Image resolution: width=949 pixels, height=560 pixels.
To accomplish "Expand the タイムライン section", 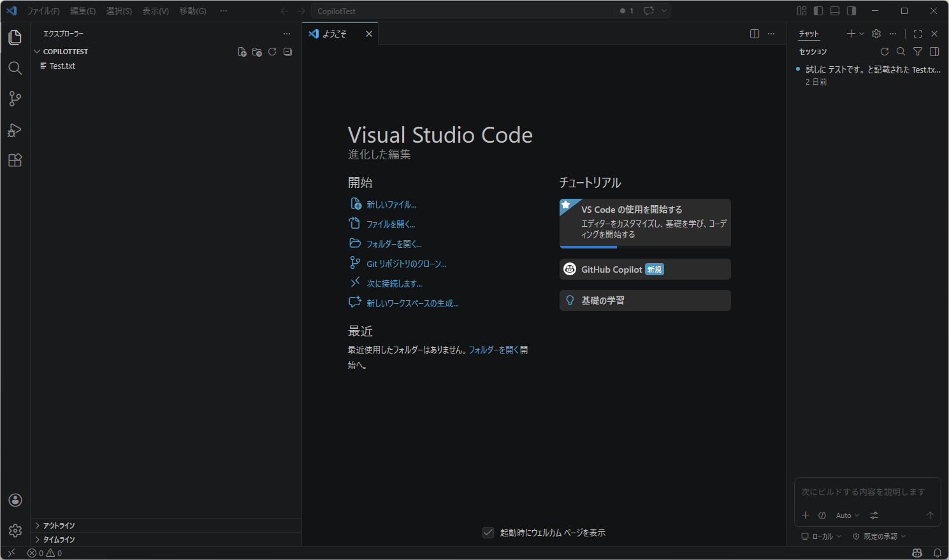I will [59, 540].
